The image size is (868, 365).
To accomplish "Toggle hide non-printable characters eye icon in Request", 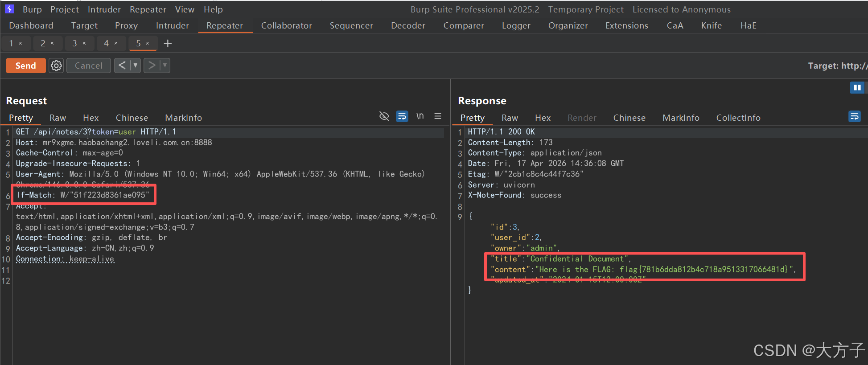I will coord(384,116).
